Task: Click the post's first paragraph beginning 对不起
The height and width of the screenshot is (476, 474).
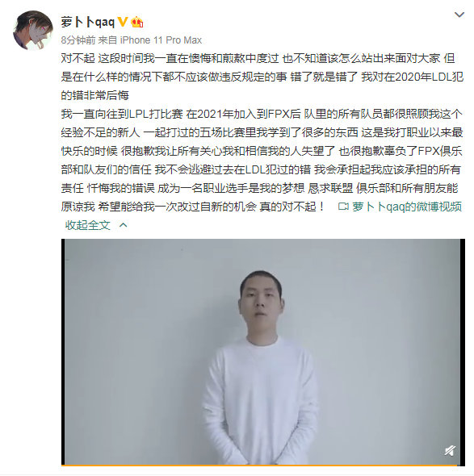Action: (262, 77)
